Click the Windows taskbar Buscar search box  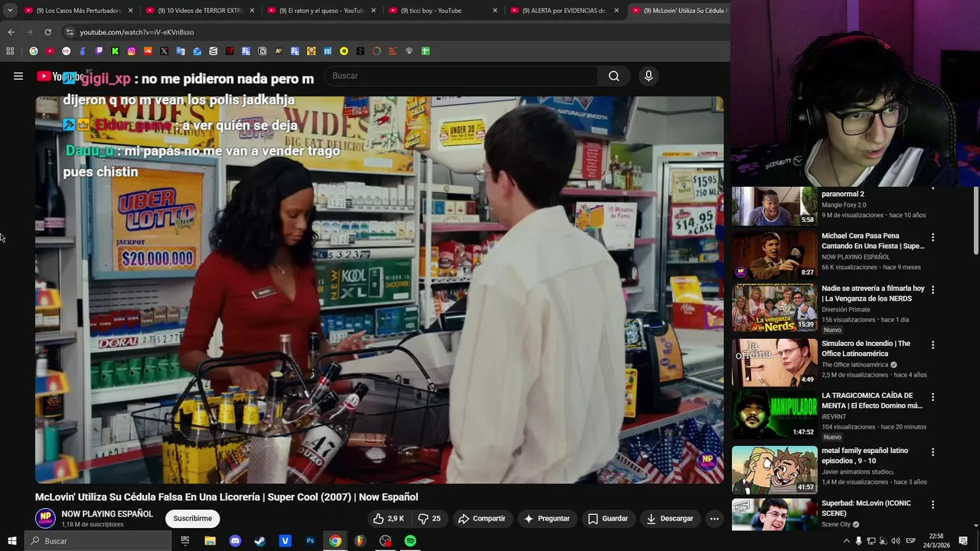click(98, 541)
